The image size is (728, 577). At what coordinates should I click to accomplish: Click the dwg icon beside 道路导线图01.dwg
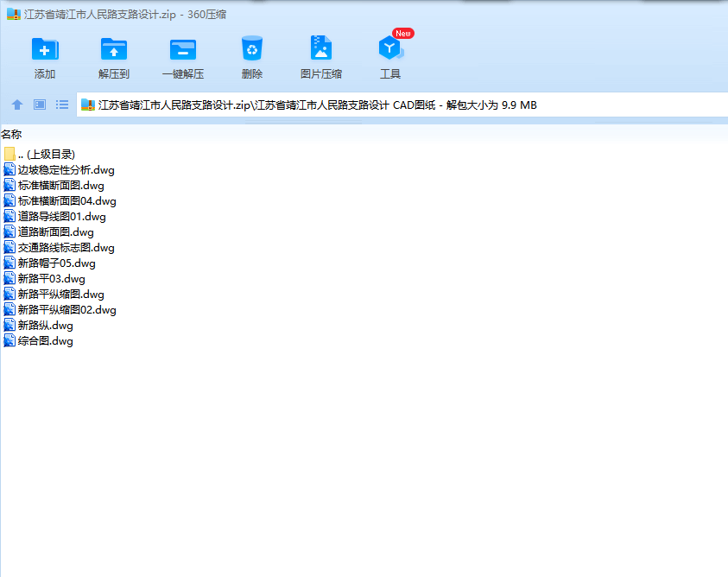pyautogui.click(x=9, y=216)
